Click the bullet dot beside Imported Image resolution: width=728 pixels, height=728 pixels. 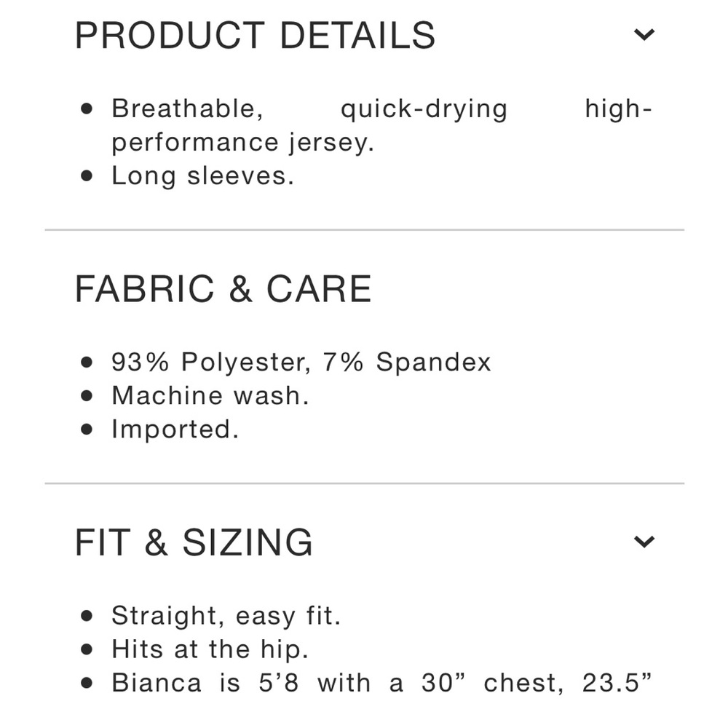pyautogui.click(x=87, y=430)
